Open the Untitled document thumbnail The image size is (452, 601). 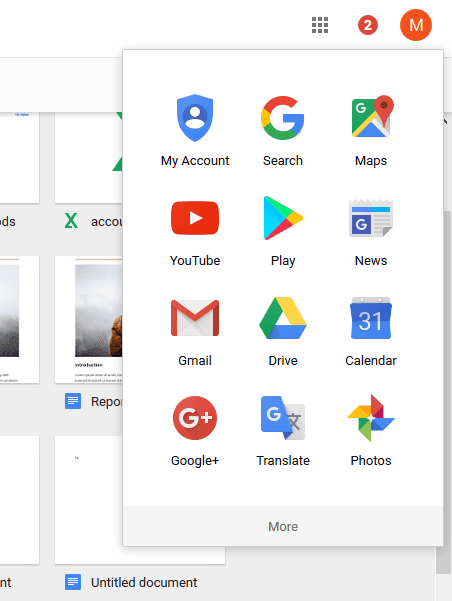click(89, 500)
